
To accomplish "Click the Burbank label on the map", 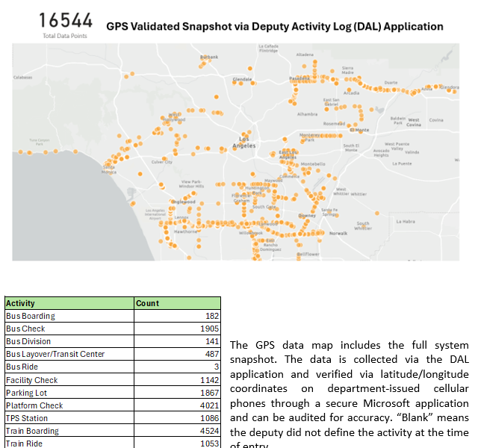I will [209, 57].
